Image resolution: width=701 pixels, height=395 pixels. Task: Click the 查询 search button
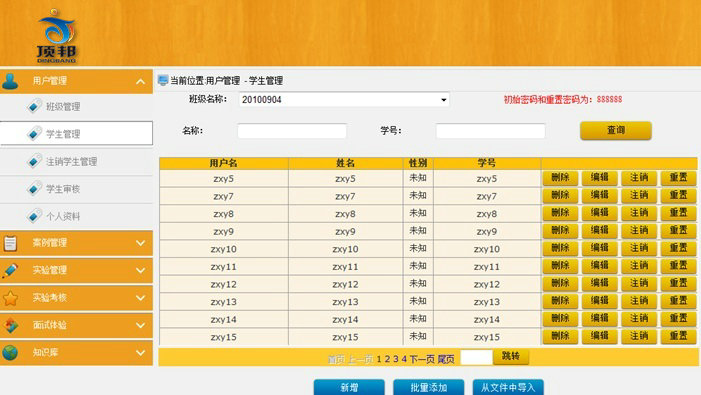tap(616, 130)
